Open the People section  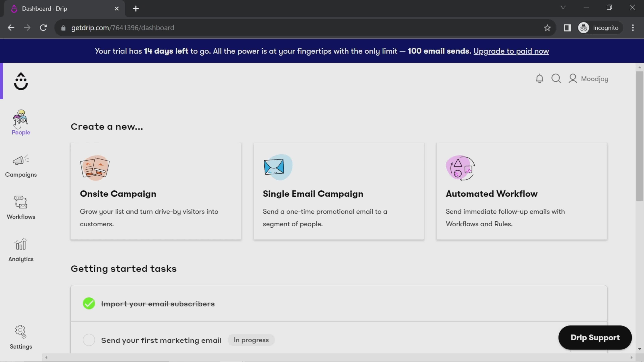click(21, 123)
